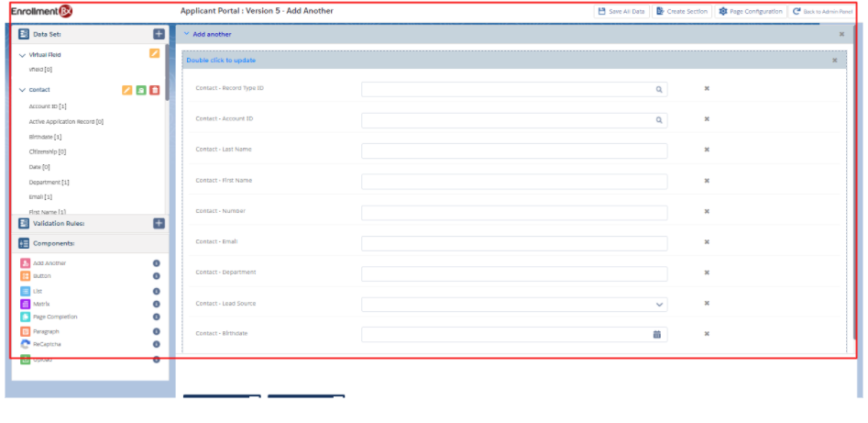This screenshot has height=423, width=868.
Task: Click the Contact - Email input field
Action: [514, 243]
